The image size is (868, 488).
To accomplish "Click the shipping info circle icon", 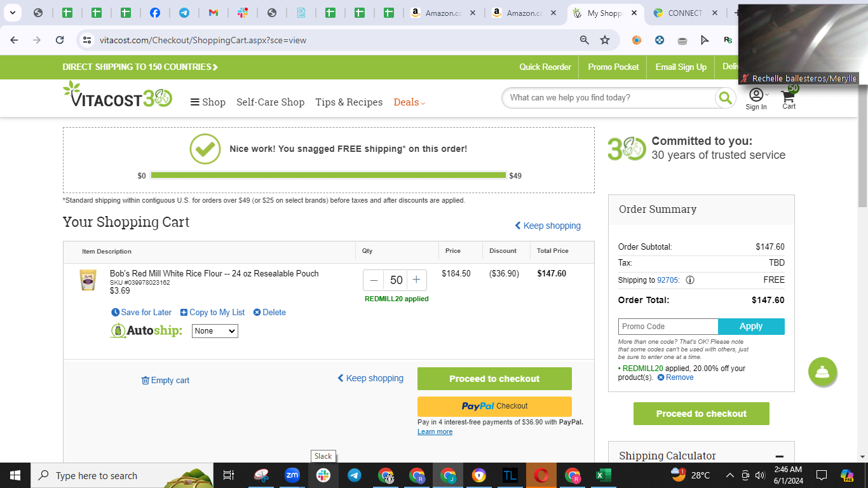I will click(x=690, y=280).
